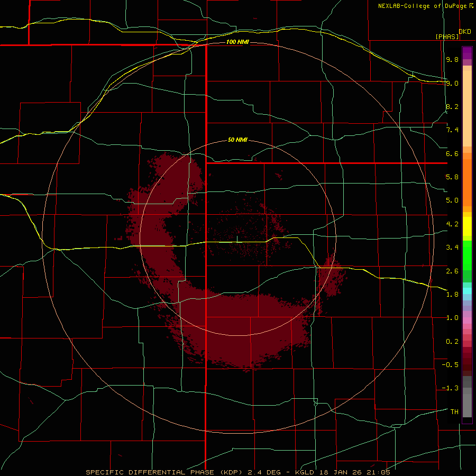Viewport: 476px width, 476px height.
Task: Click the 9.0 color scale value
Action: coord(452,83)
